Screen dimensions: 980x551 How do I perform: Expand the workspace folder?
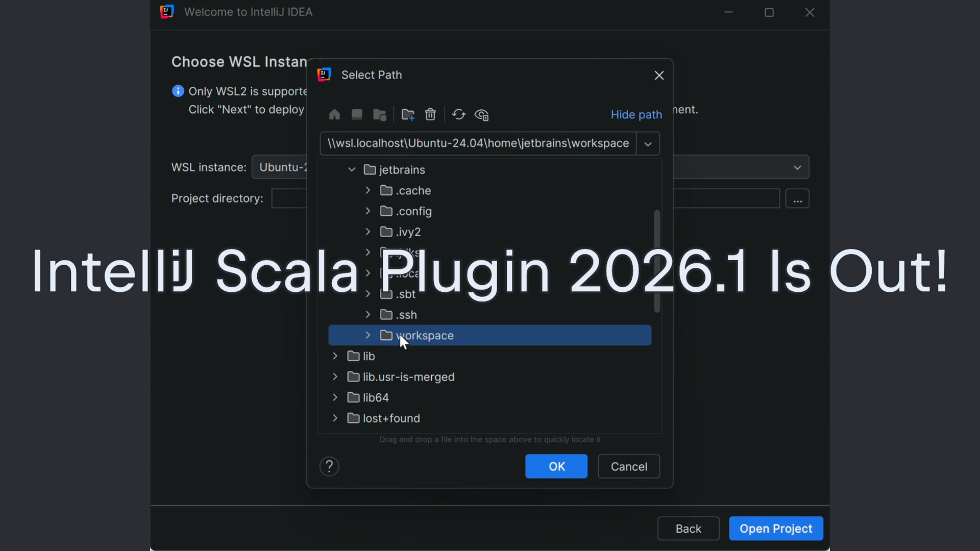[367, 335]
